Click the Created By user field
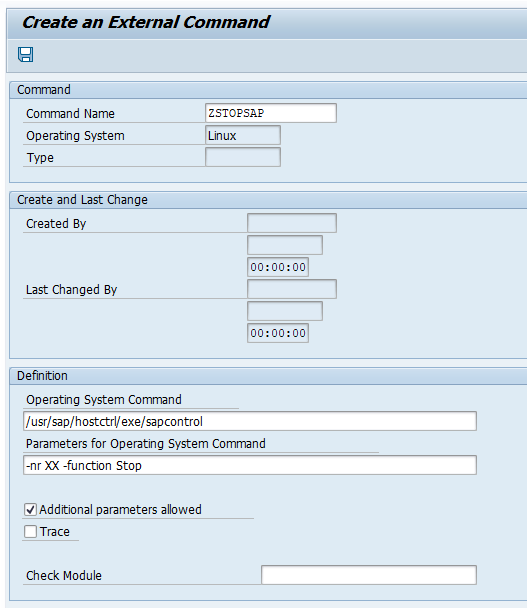The height and width of the screenshot is (608, 527). (292, 223)
